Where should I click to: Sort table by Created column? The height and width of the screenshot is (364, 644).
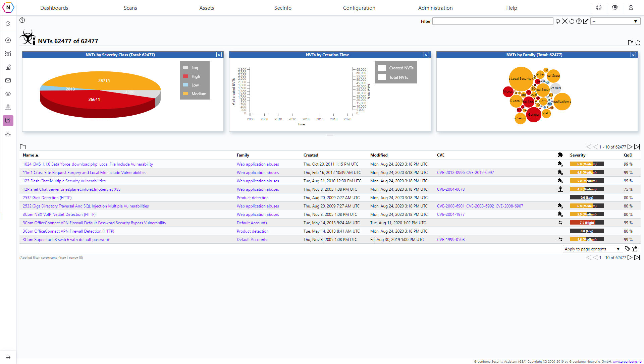(311, 155)
